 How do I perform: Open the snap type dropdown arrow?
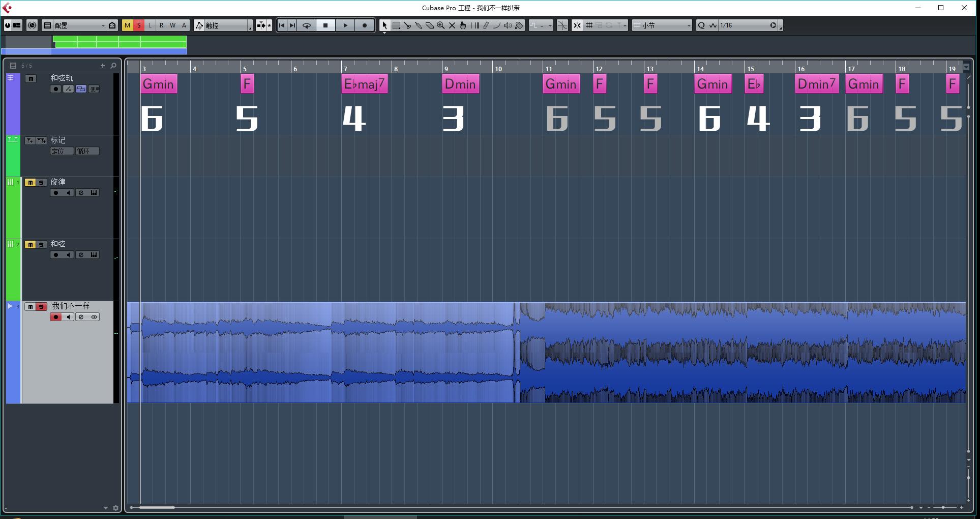tap(624, 25)
